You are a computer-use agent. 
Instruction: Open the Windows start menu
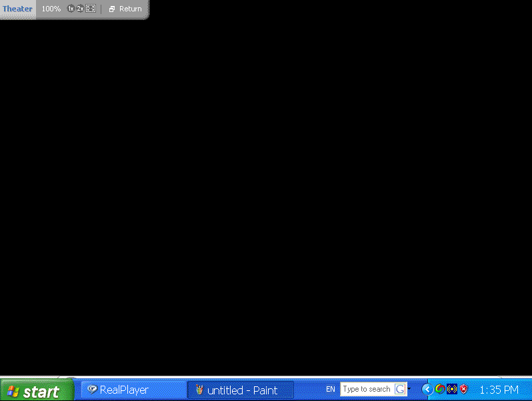click(x=37, y=390)
